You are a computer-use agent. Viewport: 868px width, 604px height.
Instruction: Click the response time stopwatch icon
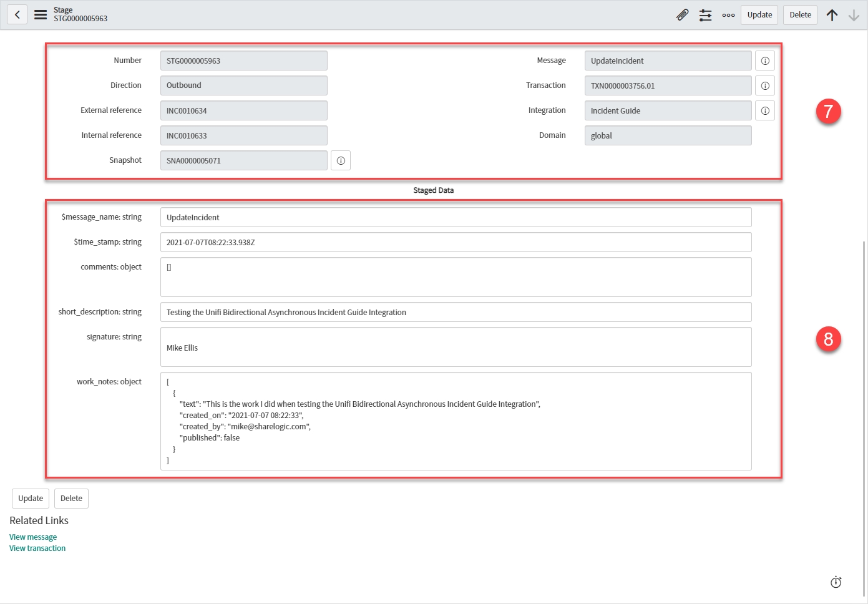(836, 582)
